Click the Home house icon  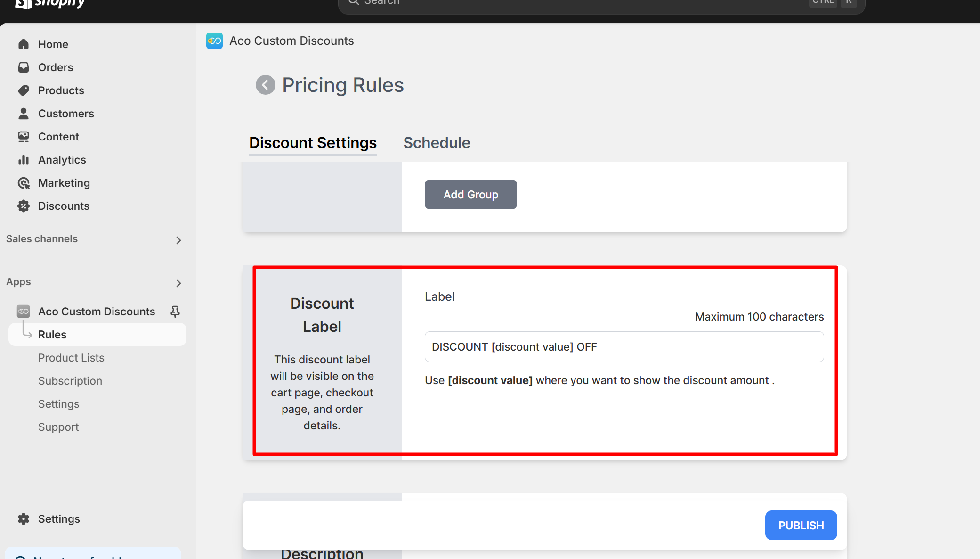coord(24,44)
